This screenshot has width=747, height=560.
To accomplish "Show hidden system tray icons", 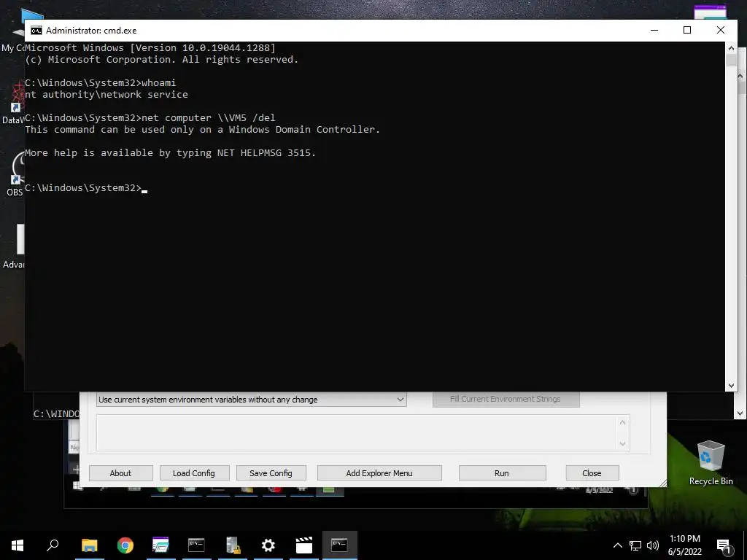I will click(617, 545).
